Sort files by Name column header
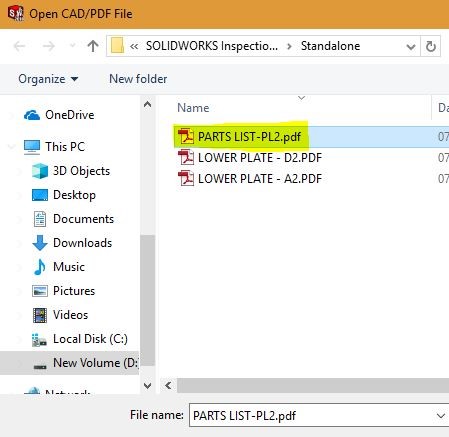Viewport: 449px width, 437px height. (x=193, y=108)
